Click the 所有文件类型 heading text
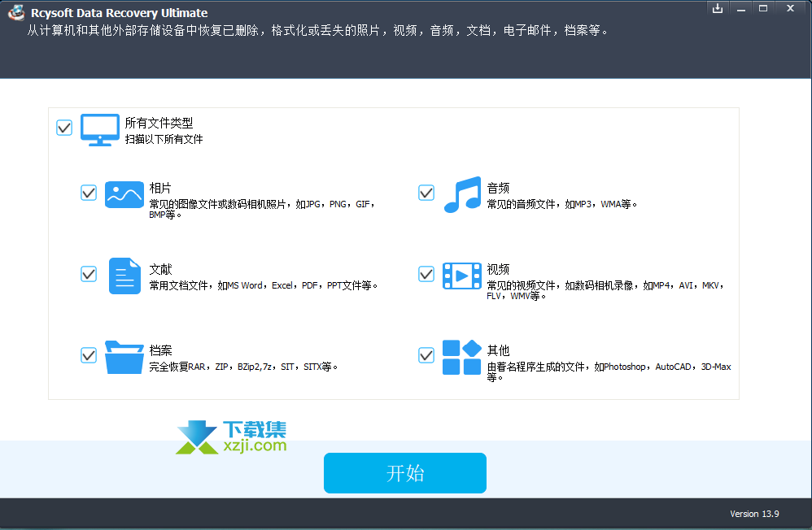The height and width of the screenshot is (530, 812). click(159, 123)
